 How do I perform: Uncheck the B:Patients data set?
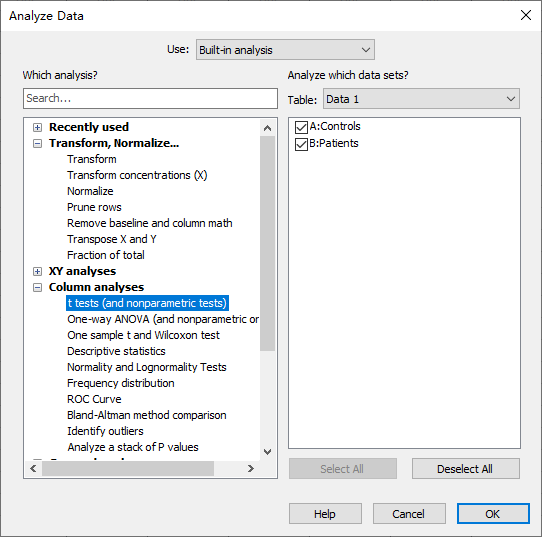tap(301, 144)
